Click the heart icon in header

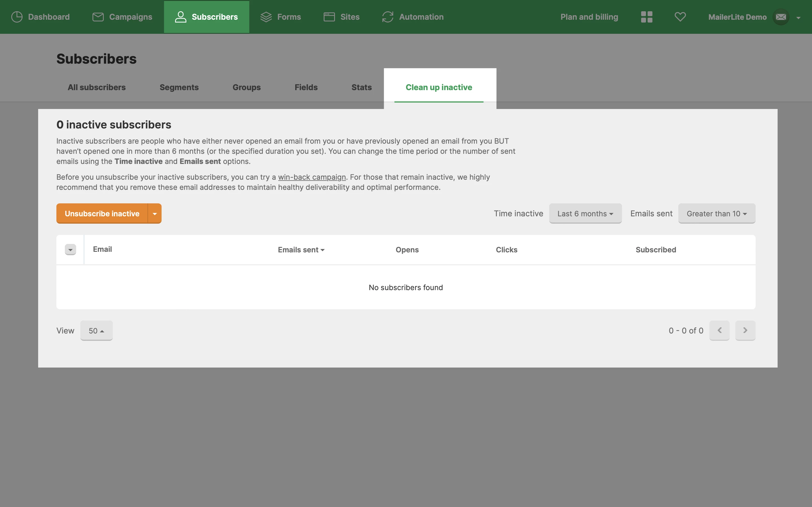pos(680,17)
